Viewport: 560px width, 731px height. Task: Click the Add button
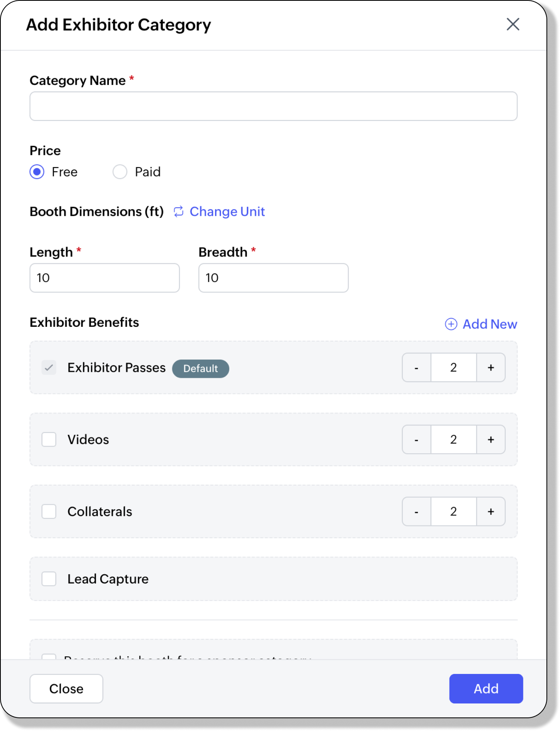pyautogui.click(x=486, y=689)
